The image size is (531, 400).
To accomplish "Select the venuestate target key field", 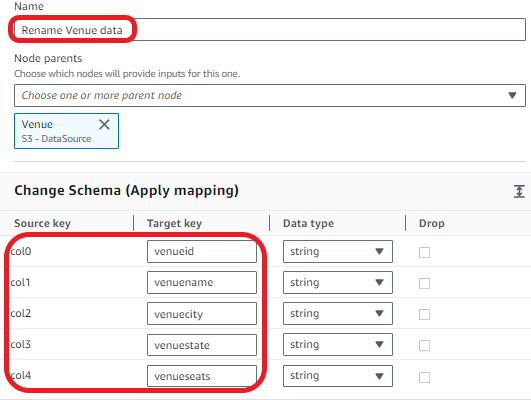I will 202,345.
